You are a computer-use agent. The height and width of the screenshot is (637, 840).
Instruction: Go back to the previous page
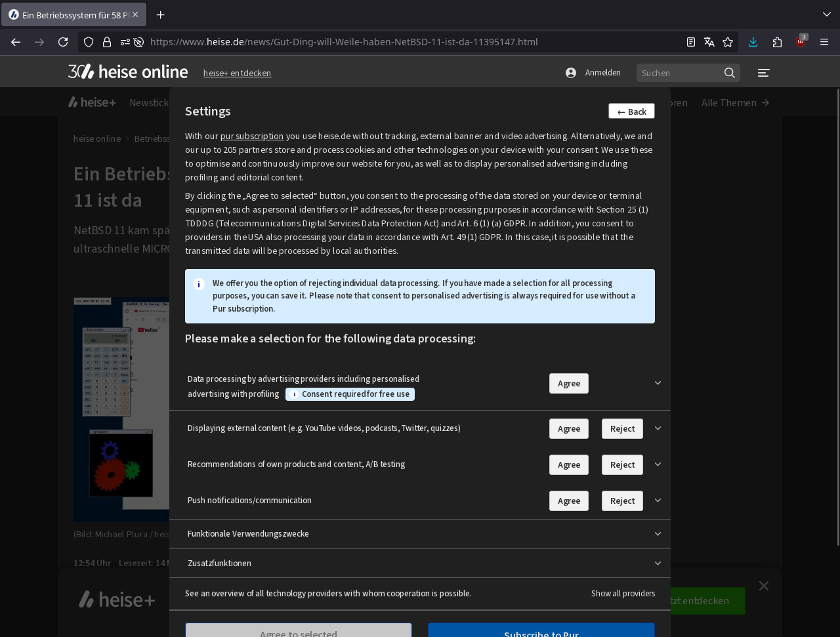16,42
